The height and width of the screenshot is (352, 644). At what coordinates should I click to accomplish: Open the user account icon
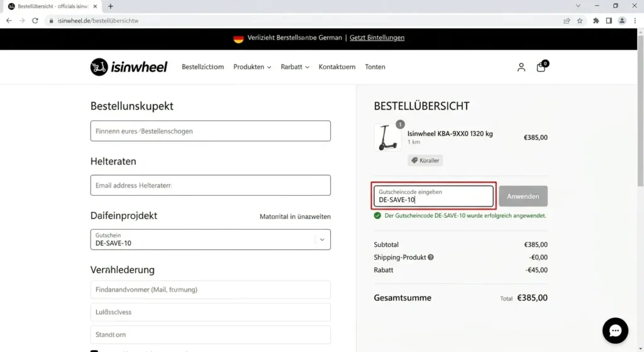click(x=521, y=67)
